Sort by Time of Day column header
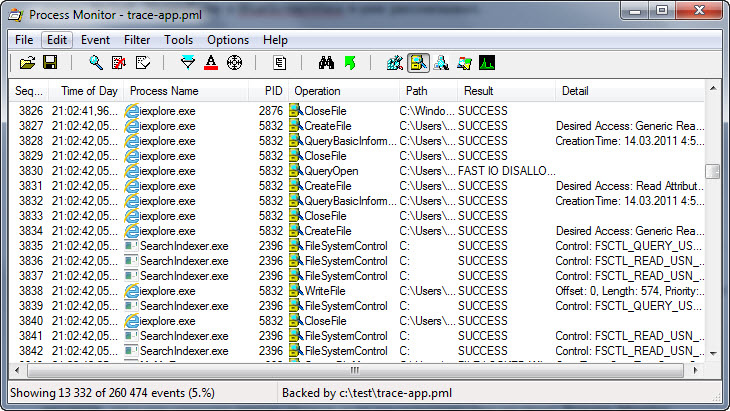 tap(87, 91)
